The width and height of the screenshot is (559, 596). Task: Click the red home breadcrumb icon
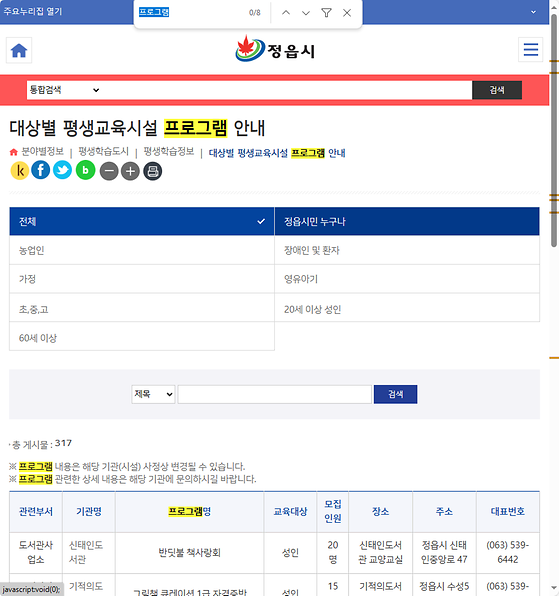(x=14, y=152)
